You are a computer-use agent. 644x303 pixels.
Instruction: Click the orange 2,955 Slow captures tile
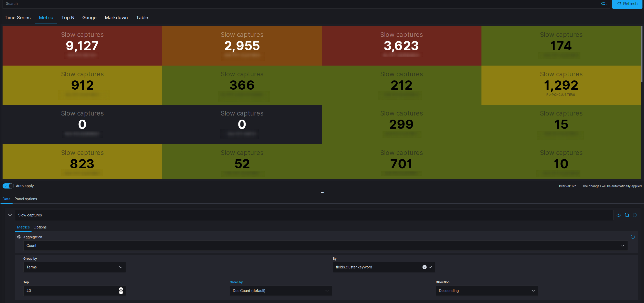coord(242,46)
